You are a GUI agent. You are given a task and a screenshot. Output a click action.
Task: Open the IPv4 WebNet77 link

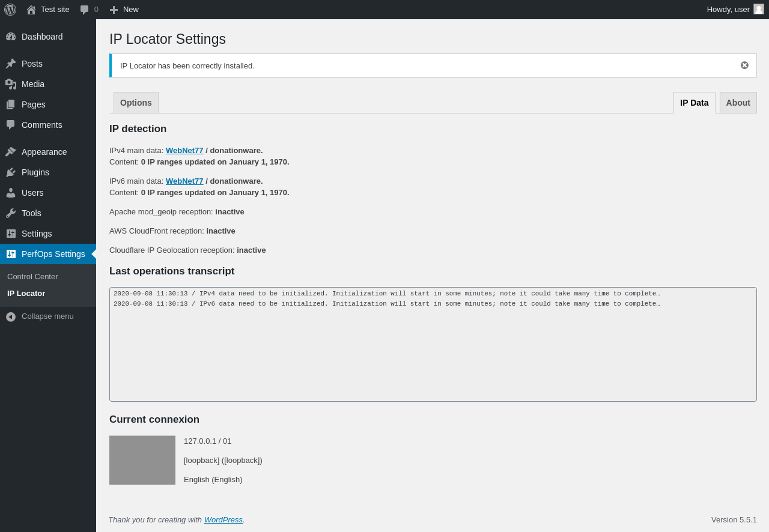tap(184, 151)
